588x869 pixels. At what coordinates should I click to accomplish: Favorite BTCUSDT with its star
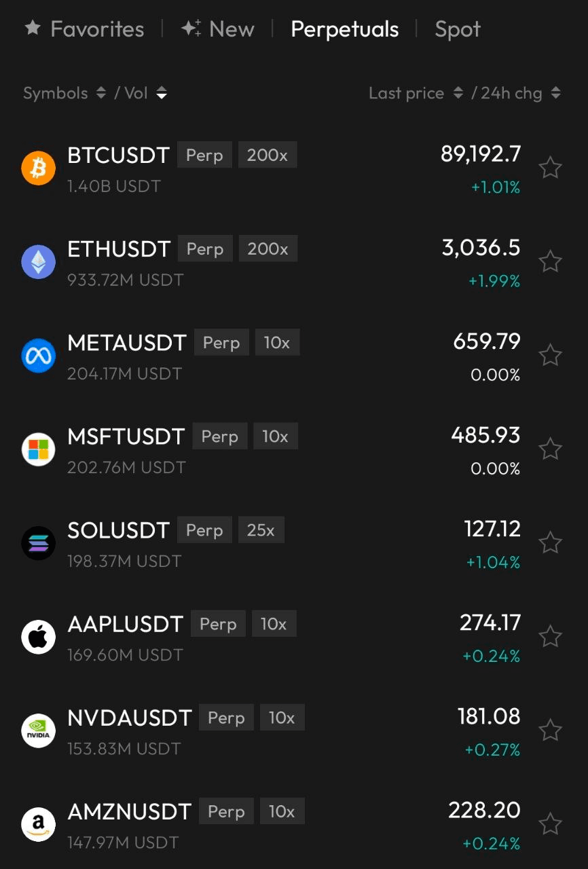[550, 168]
